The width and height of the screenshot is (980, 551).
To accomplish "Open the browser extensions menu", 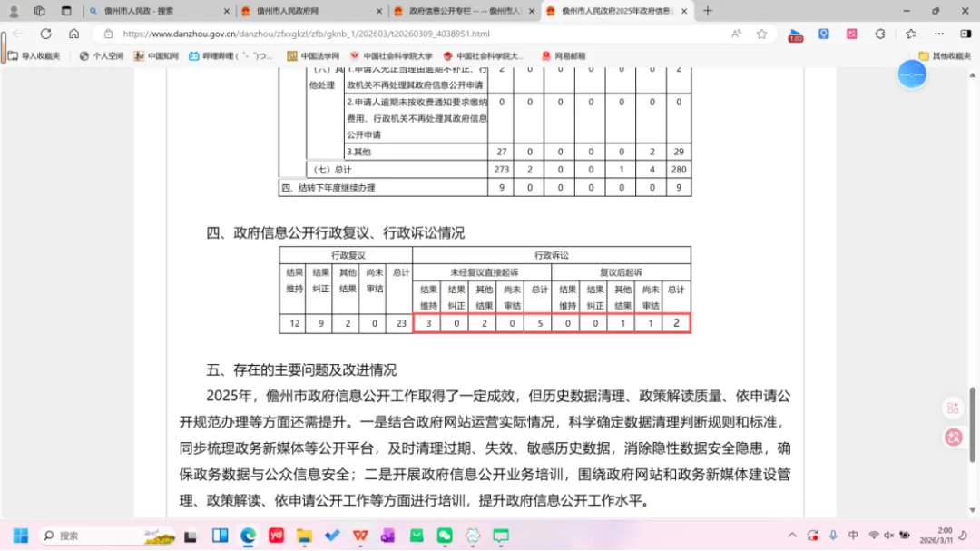I will pyautogui.click(x=880, y=34).
